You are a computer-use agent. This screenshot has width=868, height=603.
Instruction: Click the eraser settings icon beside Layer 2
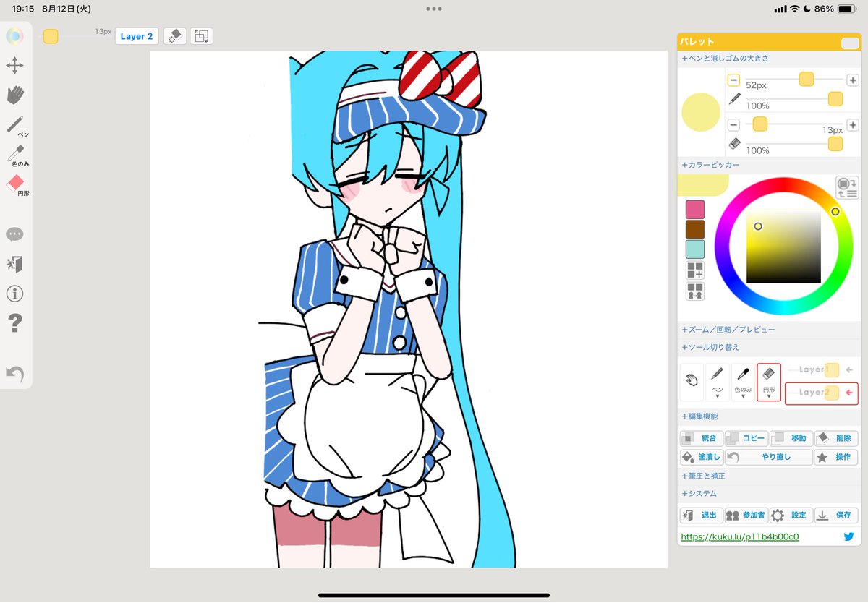pyautogui.click(x=174, y=36)
